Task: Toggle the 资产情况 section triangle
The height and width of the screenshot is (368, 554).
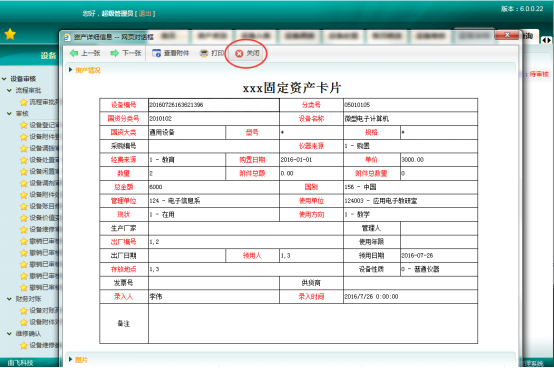Action: (71, 70)
